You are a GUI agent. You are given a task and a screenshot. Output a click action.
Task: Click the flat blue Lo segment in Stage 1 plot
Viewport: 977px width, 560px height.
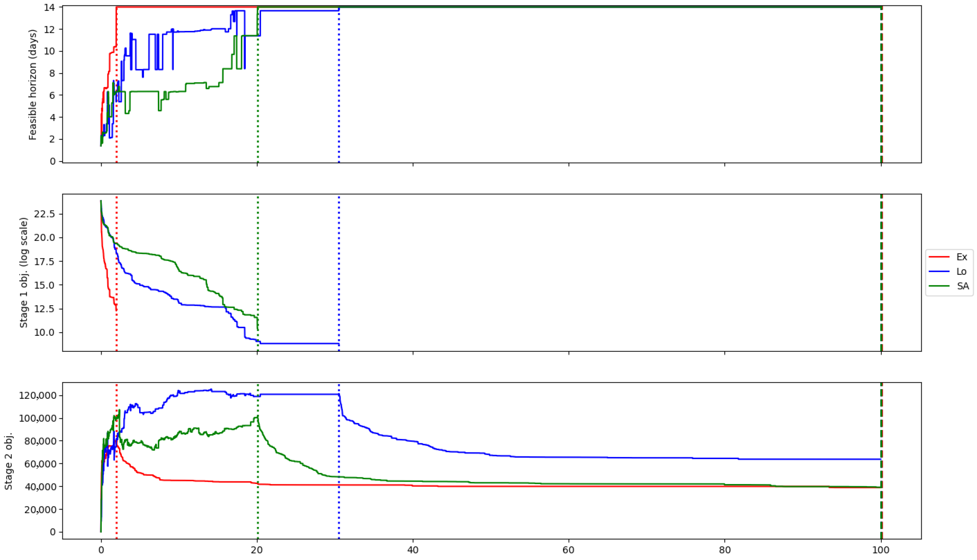[x=300, y=343]
